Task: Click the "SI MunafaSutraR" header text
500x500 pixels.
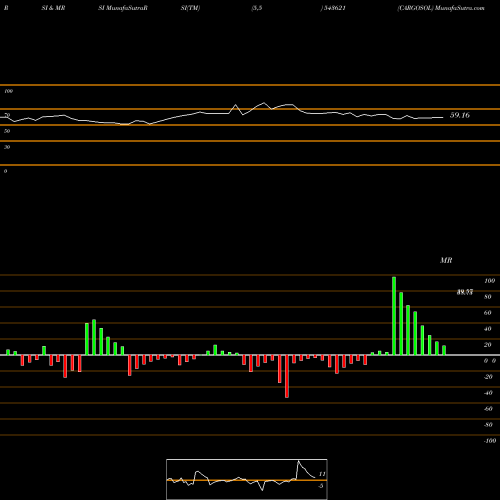Action: [x=123, y=8]
